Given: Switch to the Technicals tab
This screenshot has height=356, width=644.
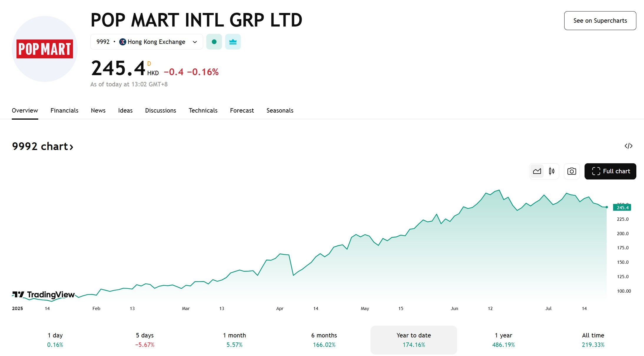Looking at the screenshot, I should tap(203, 111).
